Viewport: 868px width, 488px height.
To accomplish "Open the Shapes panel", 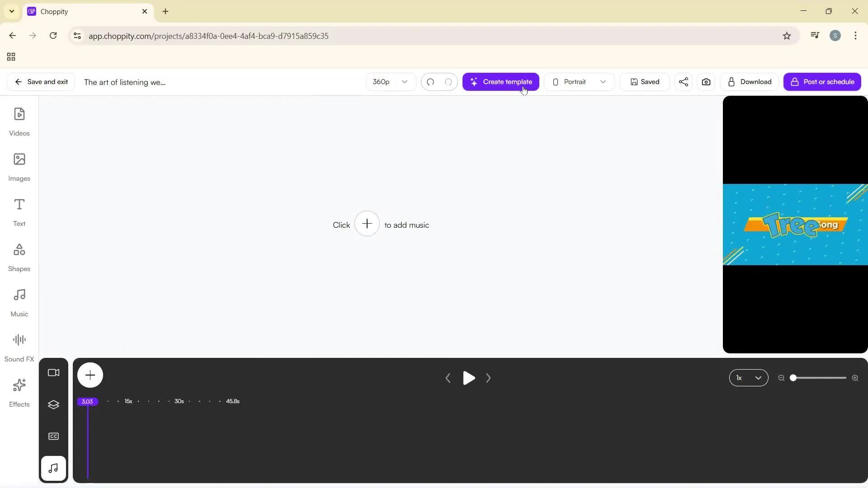I will [x=19, y=257].
